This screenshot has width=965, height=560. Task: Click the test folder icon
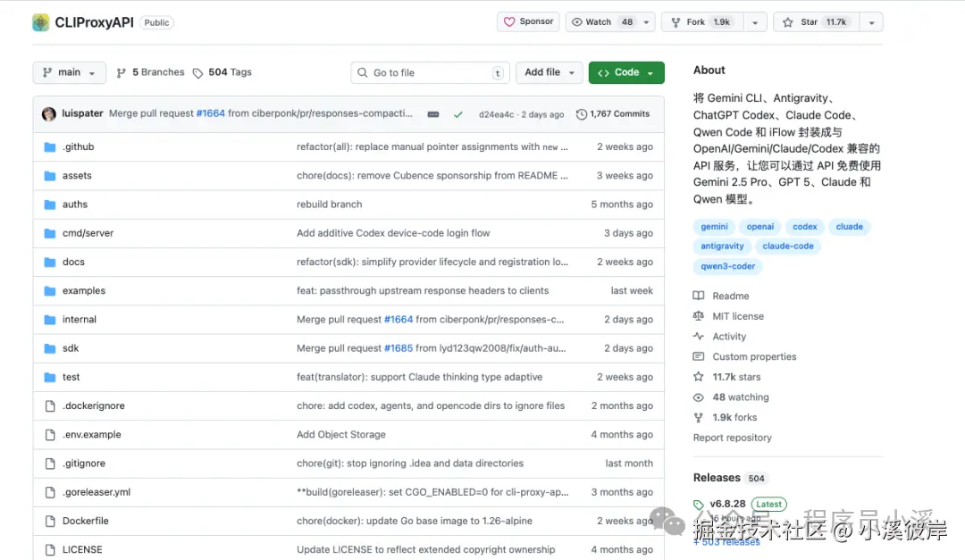point(50,377)
